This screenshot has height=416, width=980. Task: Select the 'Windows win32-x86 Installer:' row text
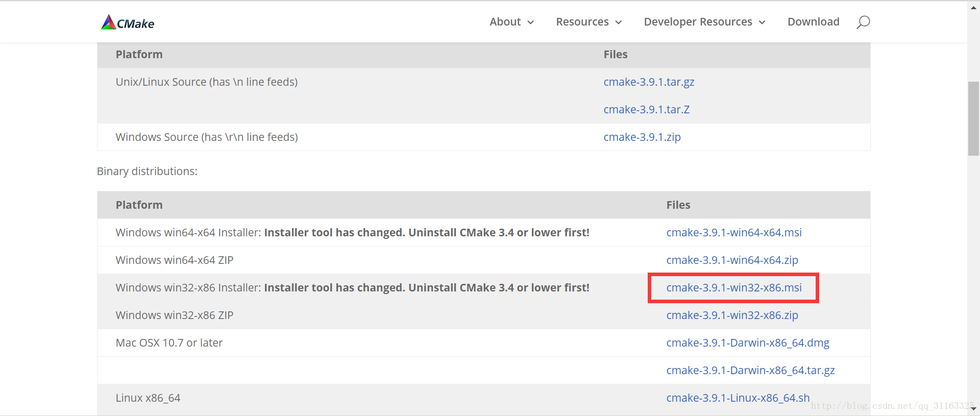click(188, 288)
